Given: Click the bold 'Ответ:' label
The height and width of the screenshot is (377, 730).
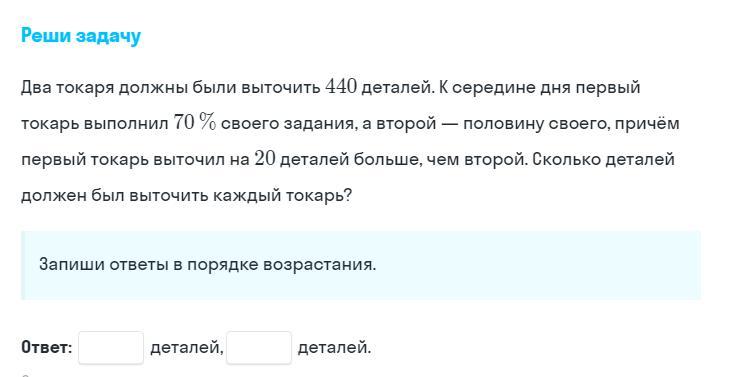Looking at the screenshot, I should pos(47,347).
